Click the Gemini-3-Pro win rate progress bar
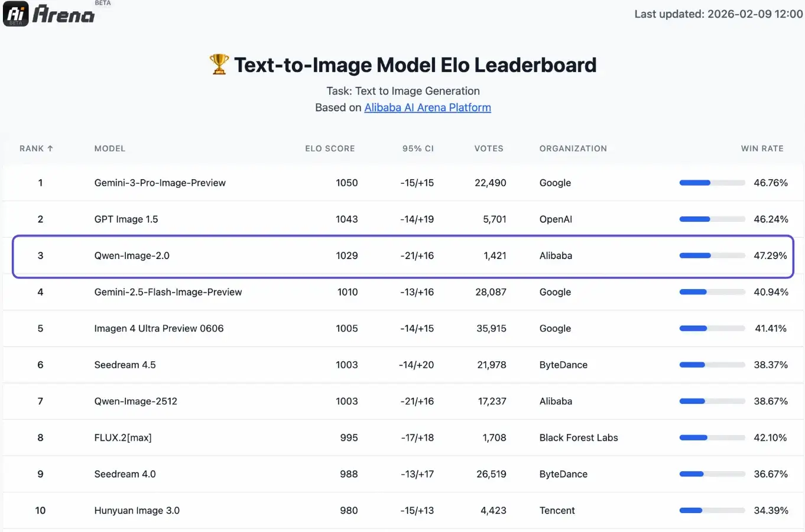 [712, 183]
